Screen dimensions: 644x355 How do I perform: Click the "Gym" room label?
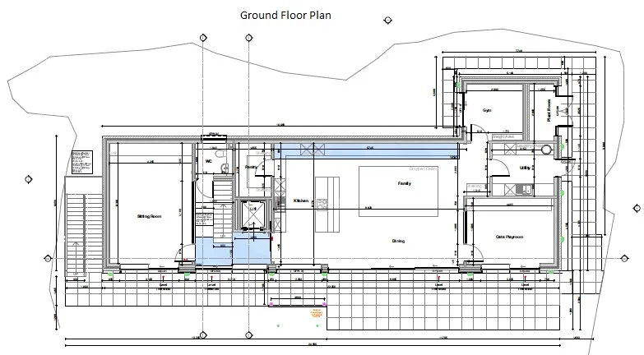tap(487, 110)
